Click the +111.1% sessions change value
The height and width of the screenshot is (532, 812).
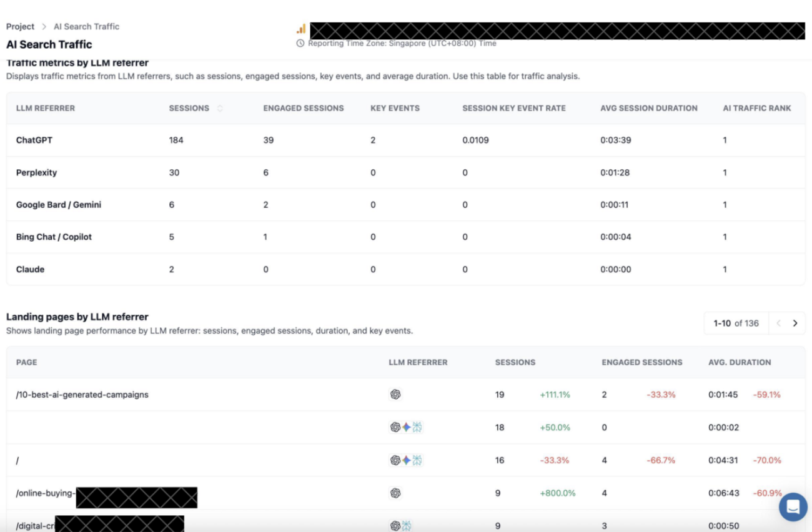tap(555, 395)
